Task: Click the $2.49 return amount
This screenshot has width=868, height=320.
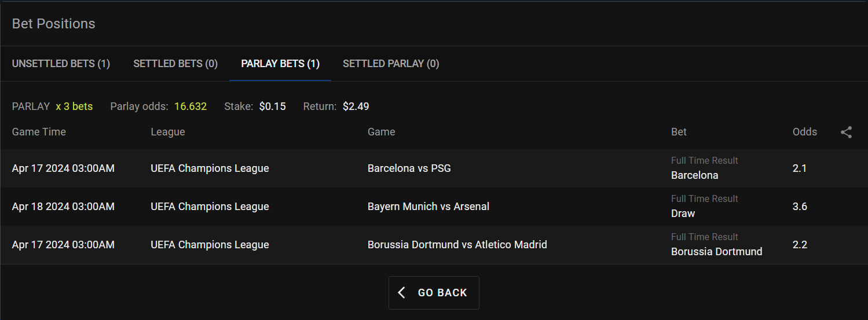Action: (356, 106)
